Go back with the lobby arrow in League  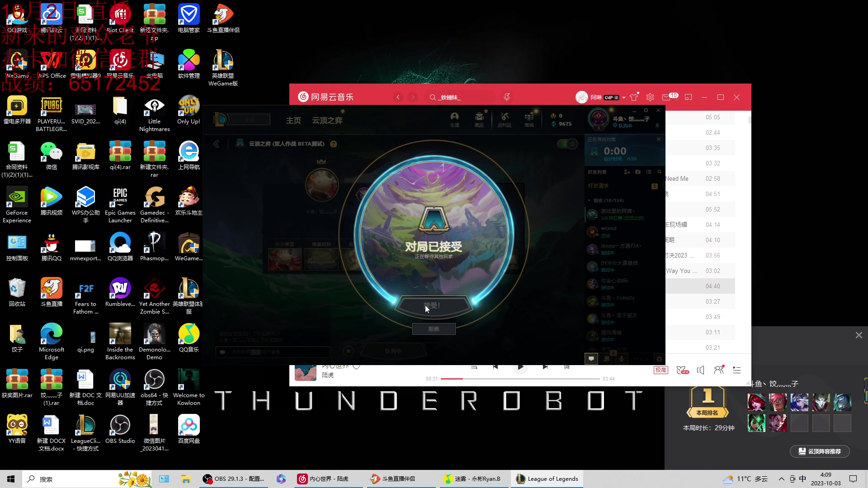point(217,144)
